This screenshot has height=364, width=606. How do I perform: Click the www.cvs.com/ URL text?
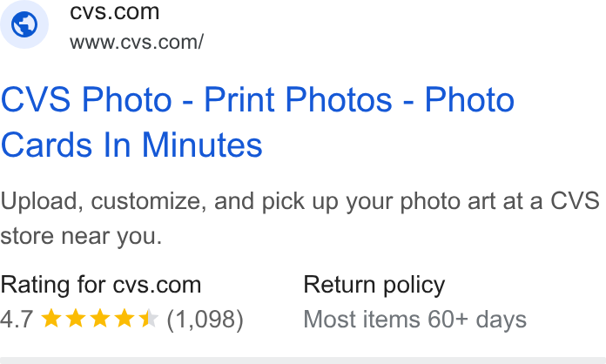(137, 42)
